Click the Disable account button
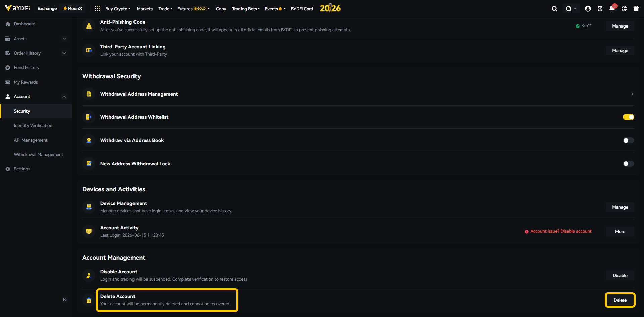The height and width of the screenshot is (317, 644). coord(620,275)
